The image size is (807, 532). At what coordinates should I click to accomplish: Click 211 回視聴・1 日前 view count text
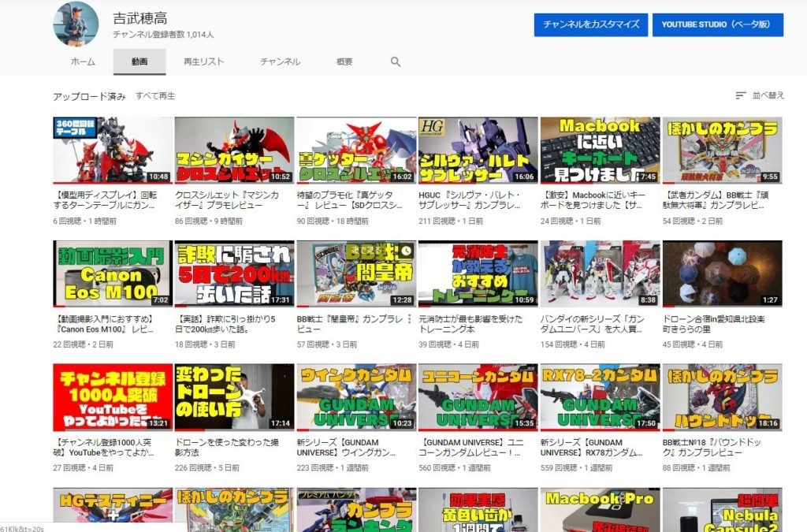451,221
